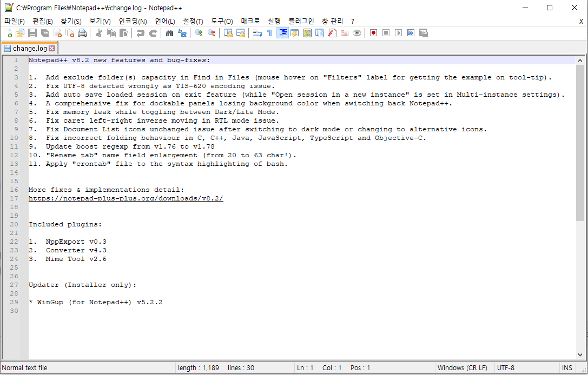Screen dimensions: 588x375
Task: Select the change.log tab
Action: click(x=30, y=48)
